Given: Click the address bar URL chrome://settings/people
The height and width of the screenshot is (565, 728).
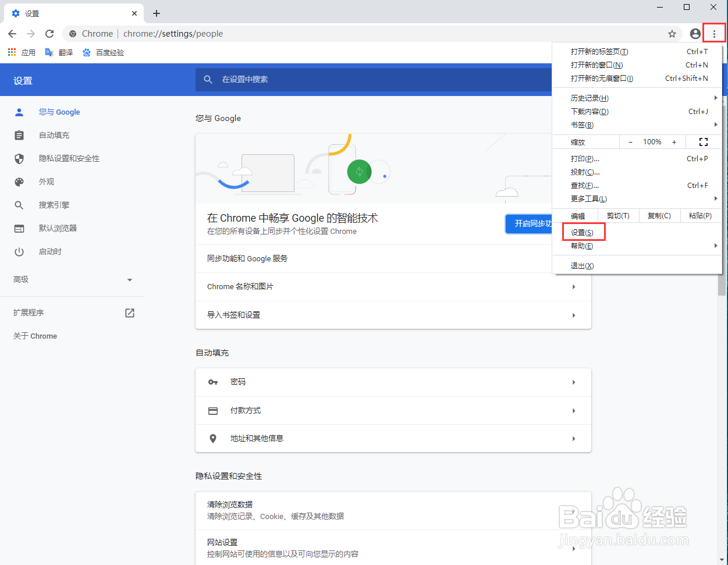Looking at the screenshot, I should 173,34.
